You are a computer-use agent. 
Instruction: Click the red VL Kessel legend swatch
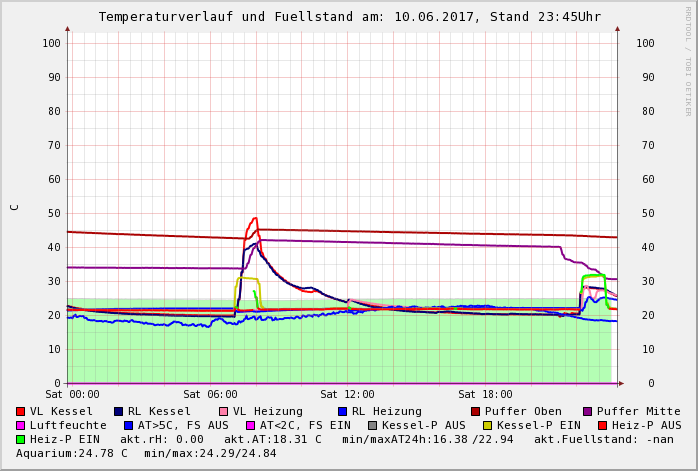(21, 412)
